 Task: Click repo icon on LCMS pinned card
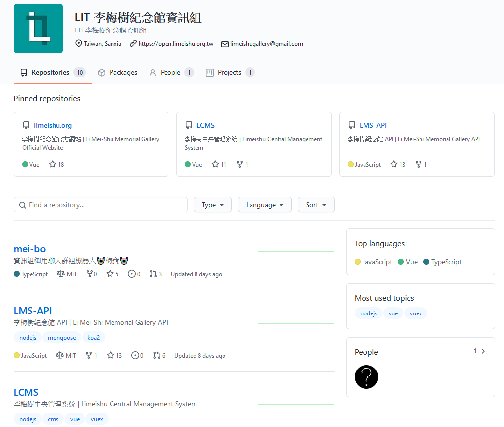pos(189,125)
